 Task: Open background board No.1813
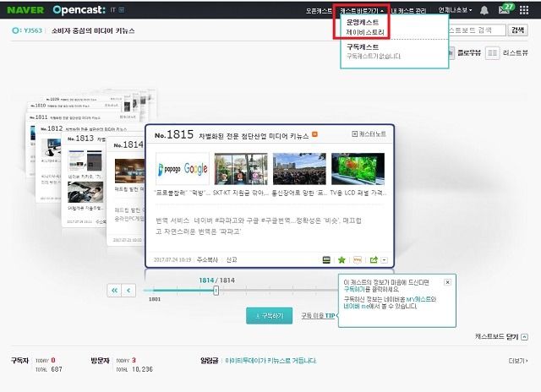84,179
